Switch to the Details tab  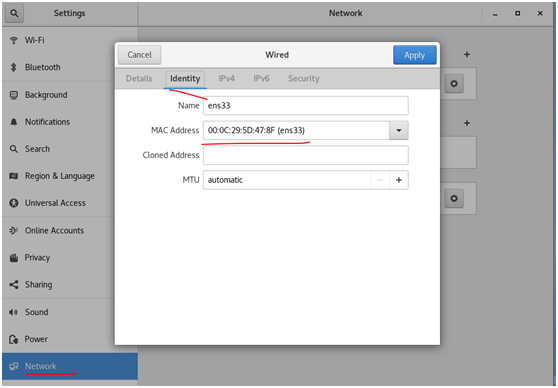pyautogui.click(x=139, y=79)
